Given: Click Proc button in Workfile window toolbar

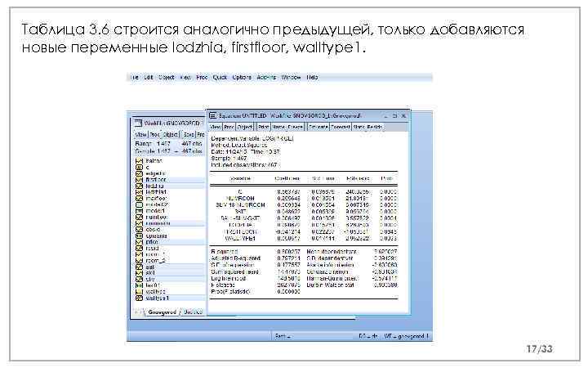Looking at the screenshot, I should click(154, 134).
